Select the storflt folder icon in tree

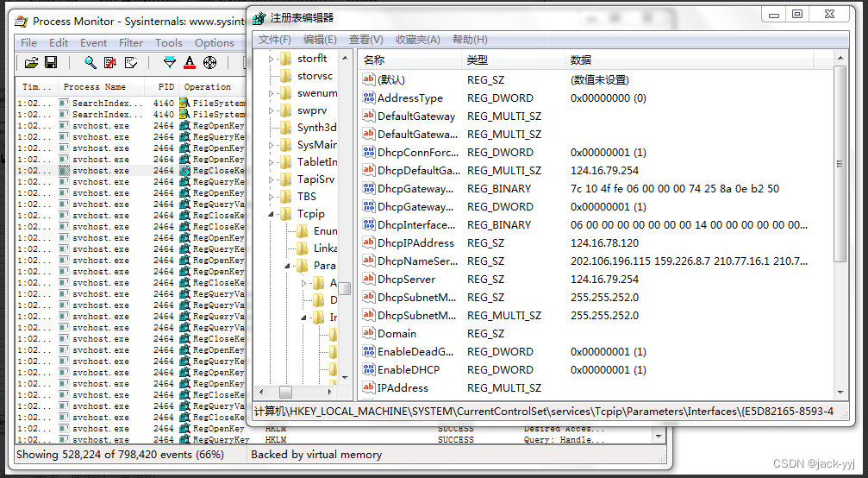pyautogui.click(x=285, y=58)
